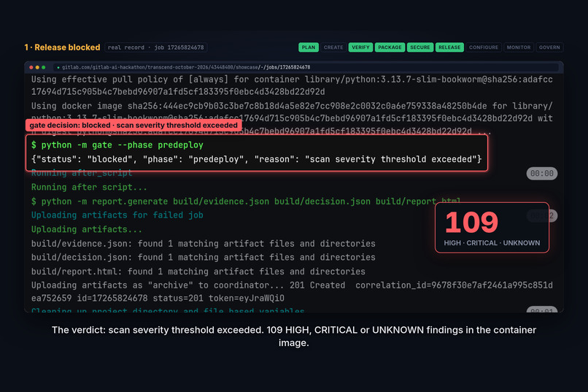Click the '$ python -m gate --phase predeploy' line
This screenshot has width=588, height=392.
(117, 145)
